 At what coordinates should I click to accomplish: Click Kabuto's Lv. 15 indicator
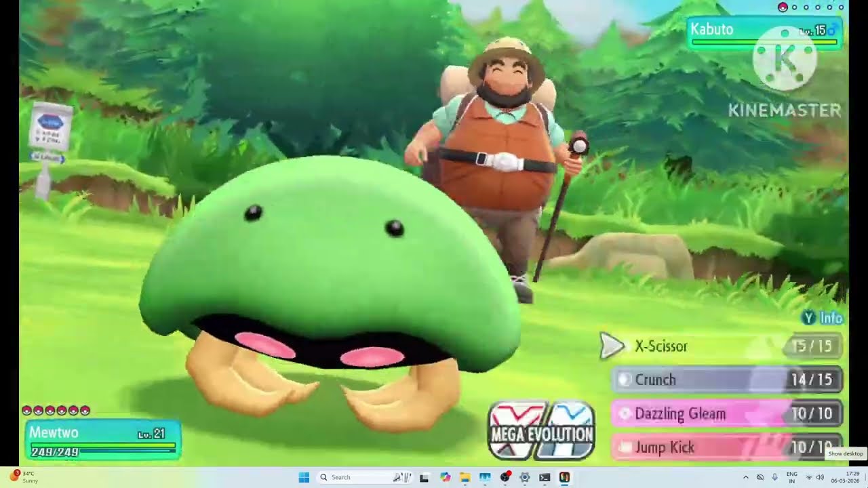coord(813,30)
